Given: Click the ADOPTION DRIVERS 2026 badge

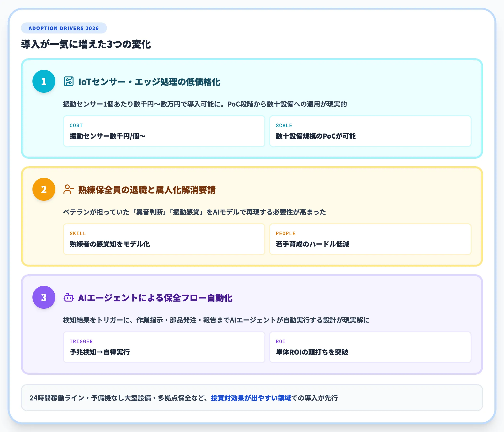Looking at the screenshot, I should (x=64, y=28).
